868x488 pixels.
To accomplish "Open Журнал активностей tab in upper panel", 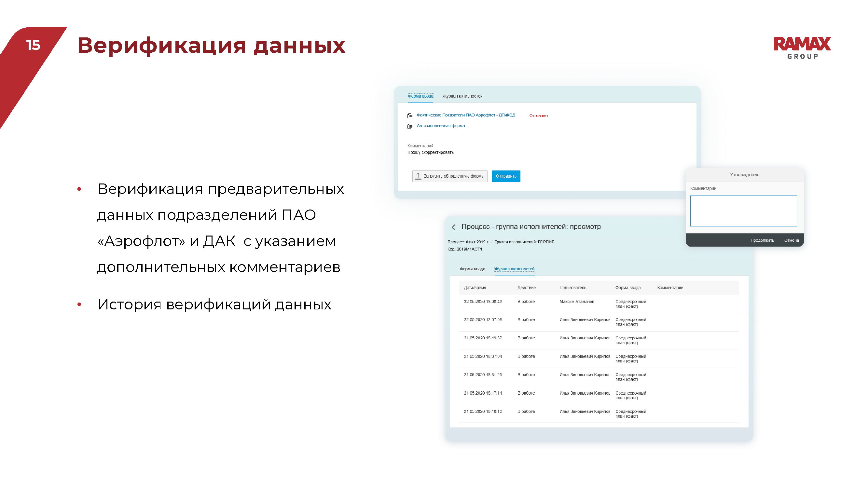I will [462, 96].
